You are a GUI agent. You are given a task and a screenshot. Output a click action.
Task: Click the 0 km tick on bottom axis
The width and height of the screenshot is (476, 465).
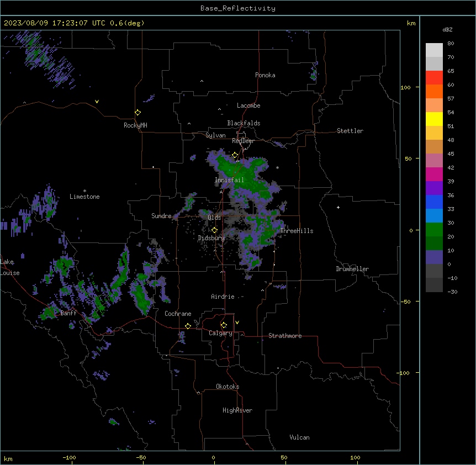(213, 457)
